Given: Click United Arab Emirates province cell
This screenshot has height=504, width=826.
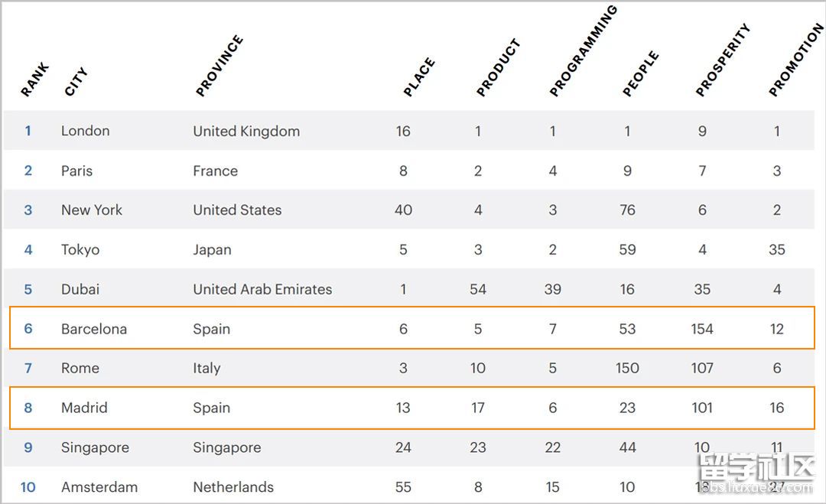Looking at the screenshot, I should [262, 290].
